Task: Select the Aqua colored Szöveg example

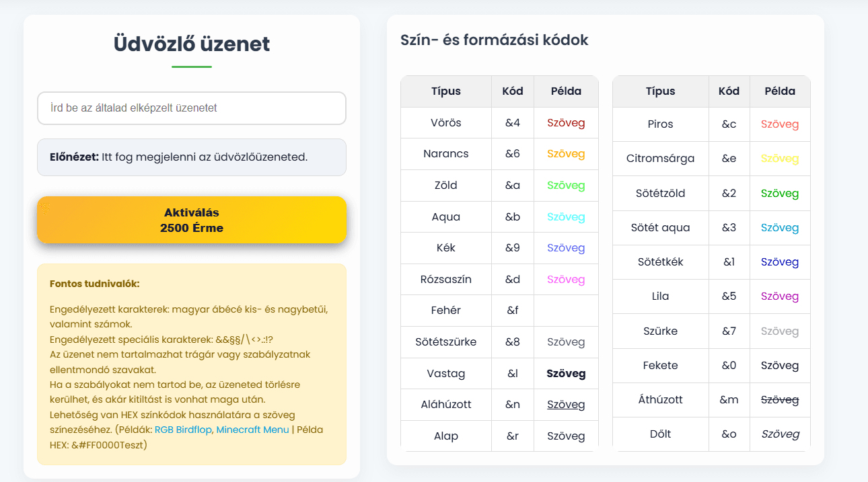Action: click(x=566, y=217)
